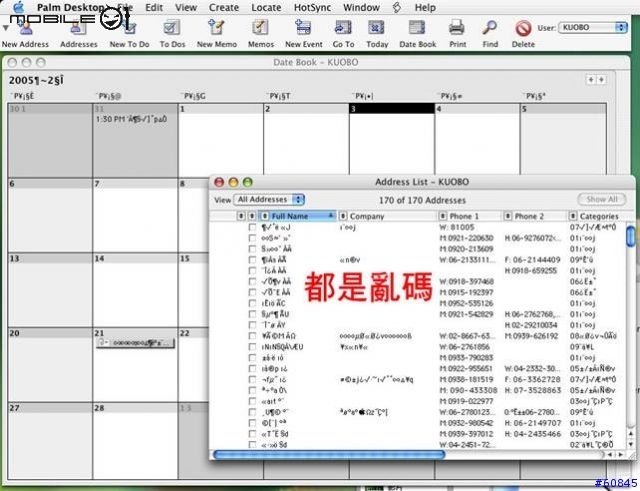Create a New Memo from toolbar
Image resolution: width=640 pixels, height=491 pixels.
click(216, 28)
